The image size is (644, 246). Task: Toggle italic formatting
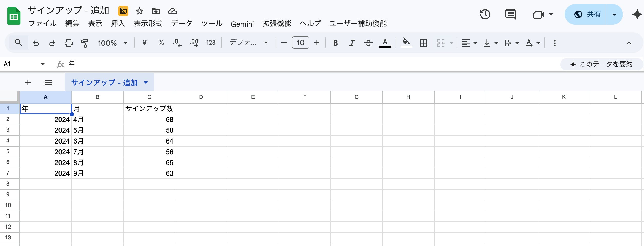352,43
